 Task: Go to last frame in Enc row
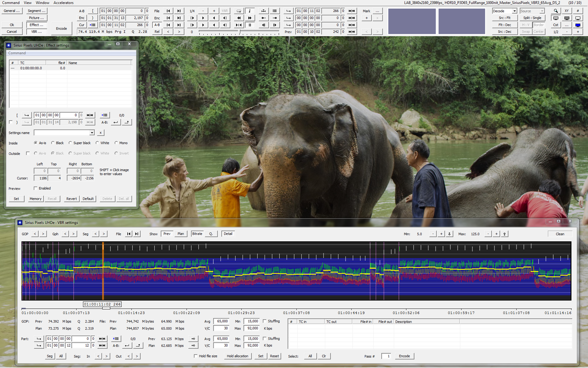(x=179, y=18)
